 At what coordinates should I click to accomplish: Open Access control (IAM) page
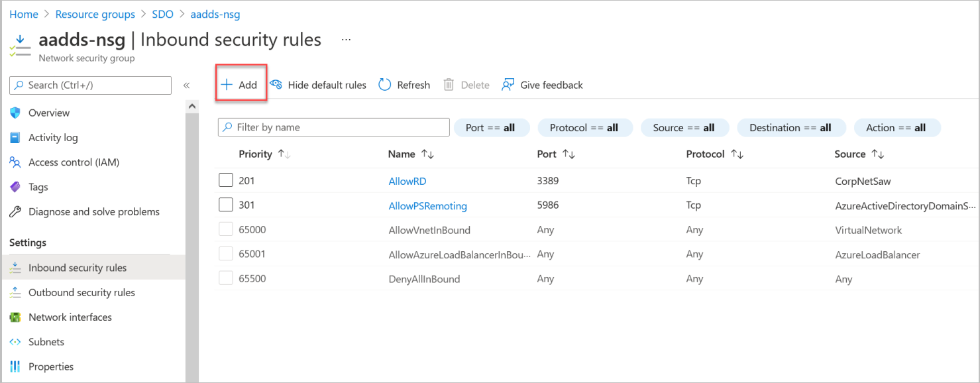point(74,162)
